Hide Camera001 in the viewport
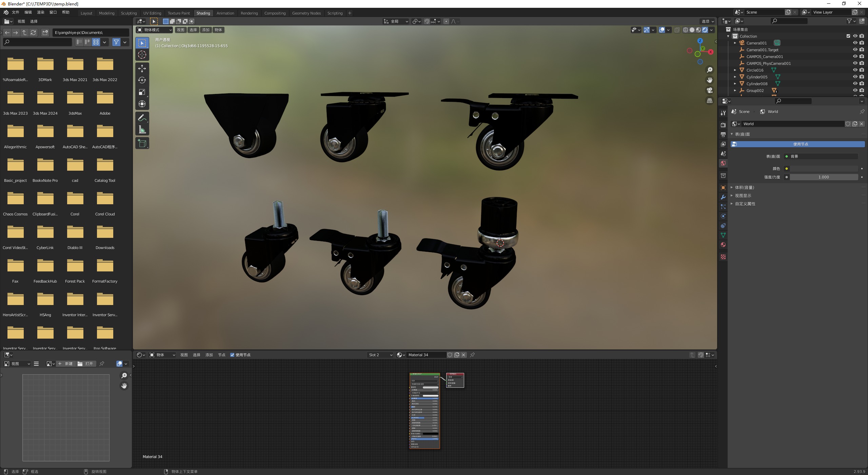This screenshot has height=475, width=868. [x=855, y=43]
